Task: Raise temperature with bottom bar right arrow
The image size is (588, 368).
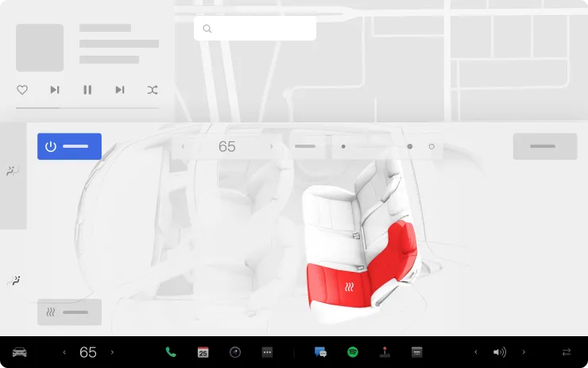Action: pos(112,352)
